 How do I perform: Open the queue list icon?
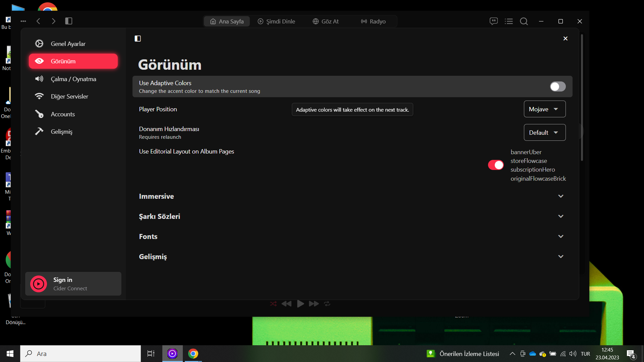tap(509, 21)
